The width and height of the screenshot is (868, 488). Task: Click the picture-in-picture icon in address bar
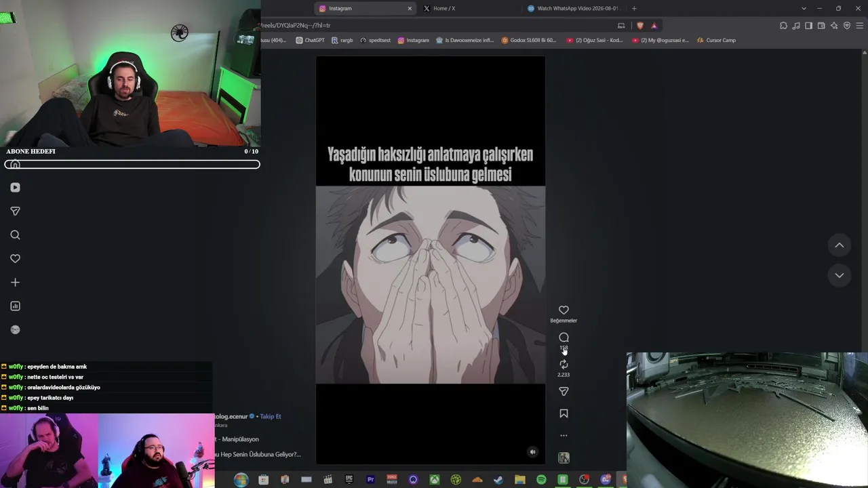point(621,26)
